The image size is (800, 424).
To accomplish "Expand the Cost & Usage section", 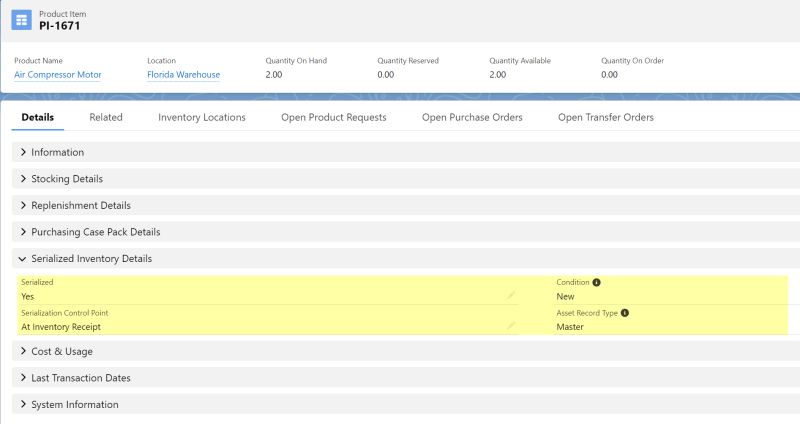I will click(406, 351).
